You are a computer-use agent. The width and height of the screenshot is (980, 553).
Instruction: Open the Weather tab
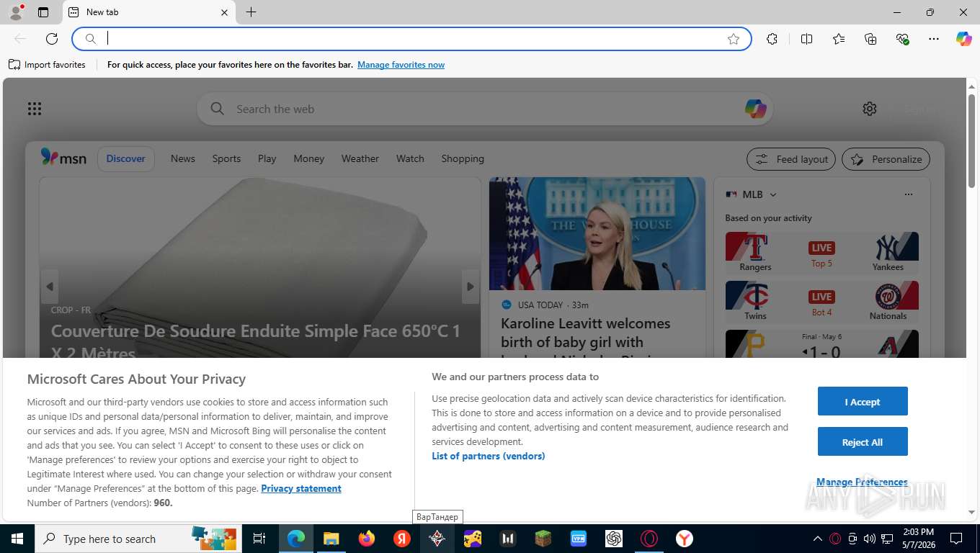click(x=360, y=158)
